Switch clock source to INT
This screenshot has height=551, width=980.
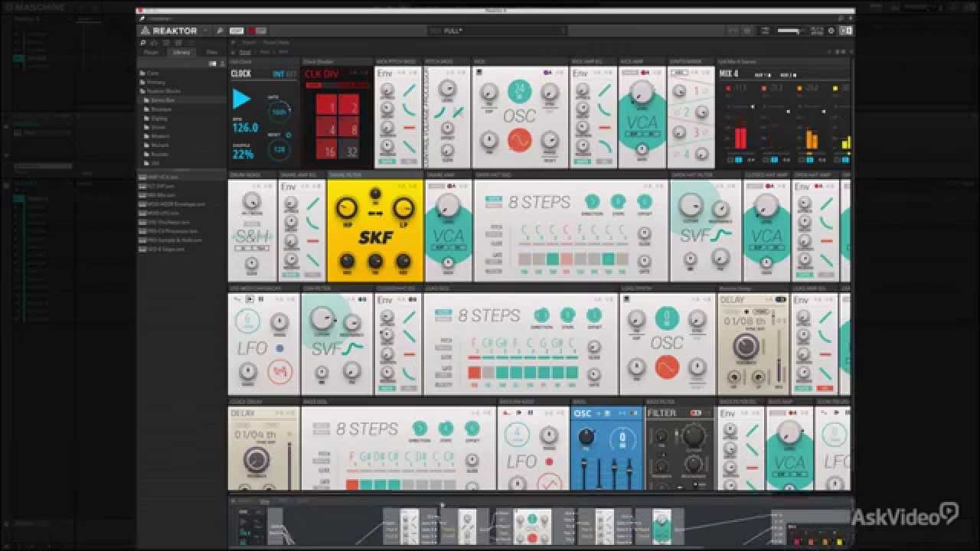[279, 74]
